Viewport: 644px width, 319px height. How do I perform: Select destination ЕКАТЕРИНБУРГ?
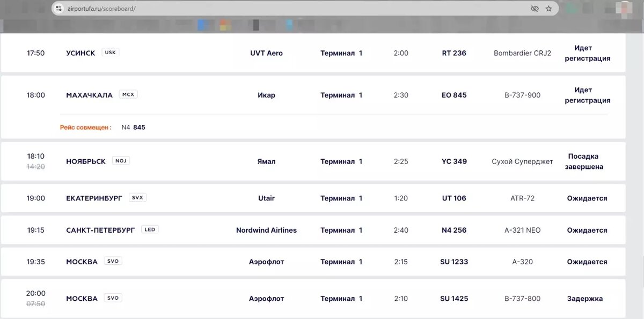[x=94, y=198]
